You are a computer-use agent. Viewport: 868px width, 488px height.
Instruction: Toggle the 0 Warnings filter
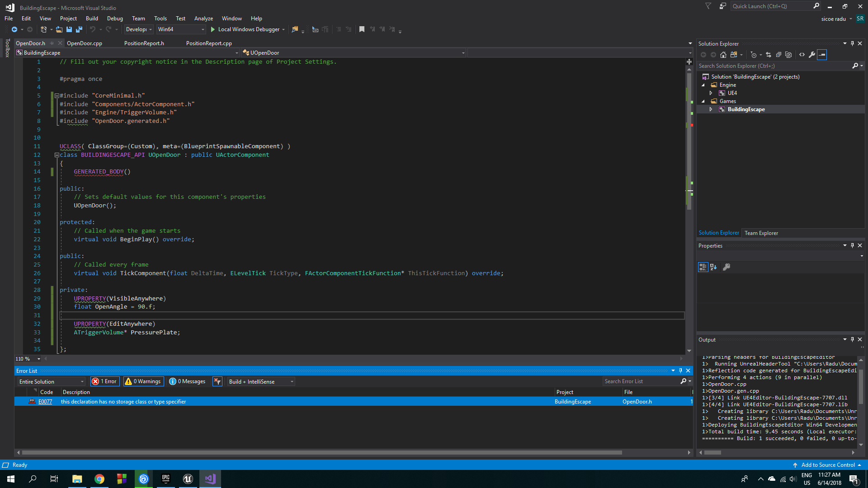[143, 381]
